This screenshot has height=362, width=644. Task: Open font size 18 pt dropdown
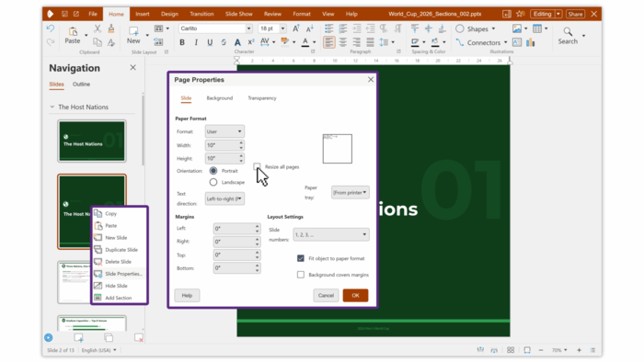pyautogui.click(x=282, y=28)
